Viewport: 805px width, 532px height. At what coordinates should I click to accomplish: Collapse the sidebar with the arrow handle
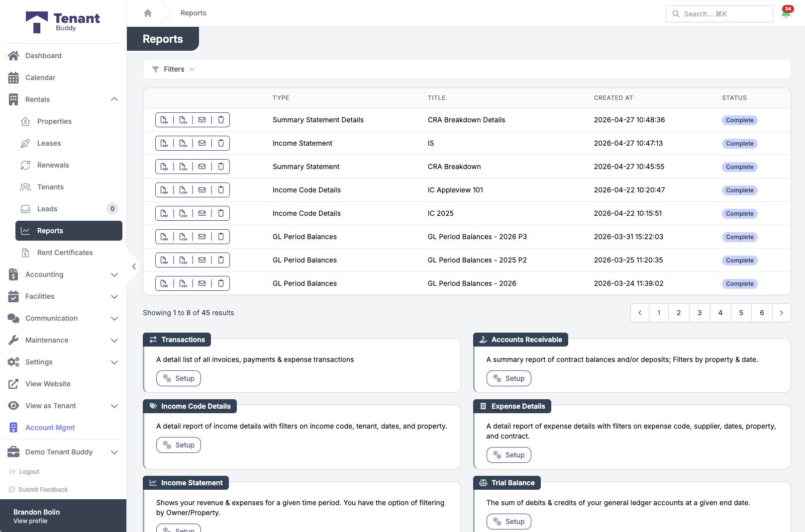click(134, 266)
